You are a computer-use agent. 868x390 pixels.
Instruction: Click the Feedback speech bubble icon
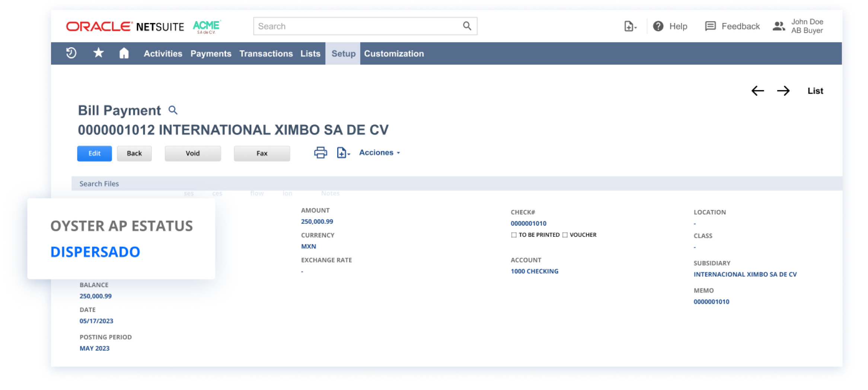[711, 26]
